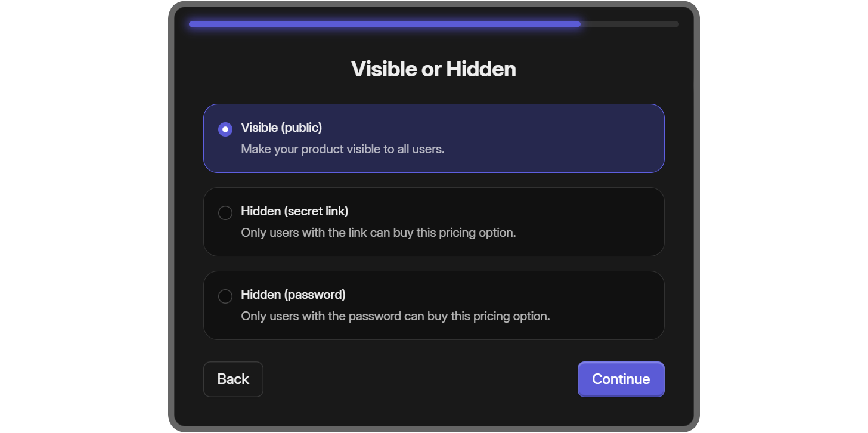Click the description under Hidden (secret link)

click(379, 233)
